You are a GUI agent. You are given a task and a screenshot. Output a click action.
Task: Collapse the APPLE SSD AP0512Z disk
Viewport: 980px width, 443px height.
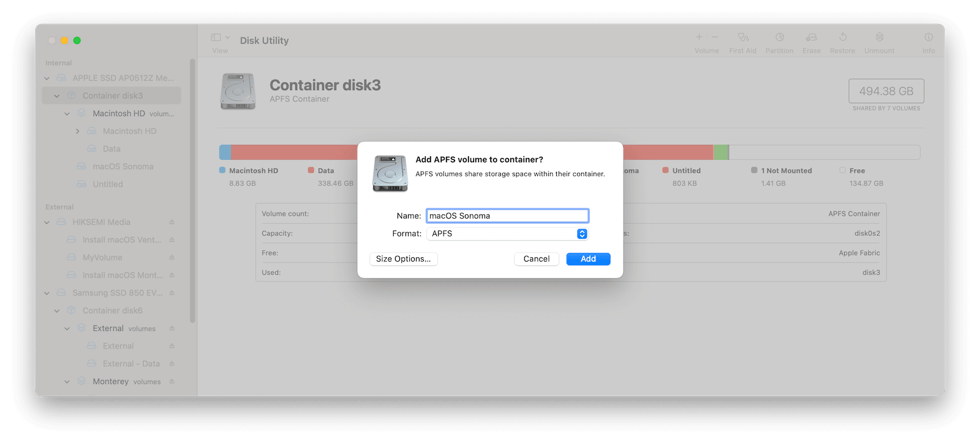(x=47, y=78)
